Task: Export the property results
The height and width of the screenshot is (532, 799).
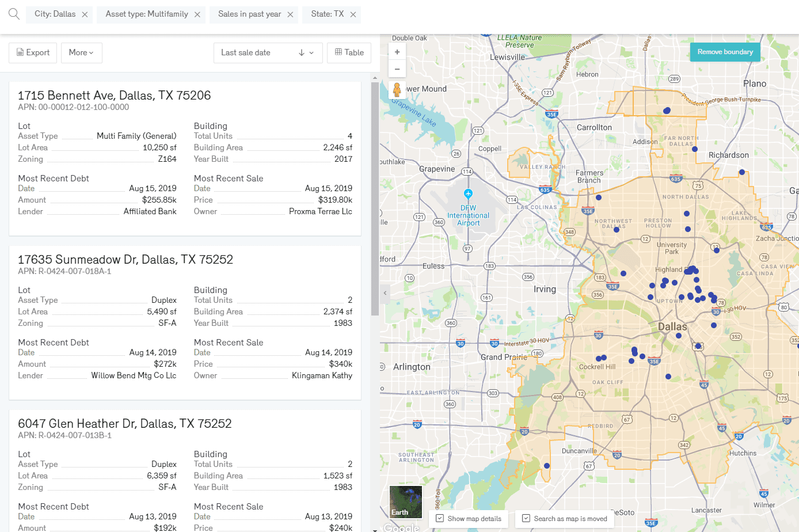Action: point(33,52)
